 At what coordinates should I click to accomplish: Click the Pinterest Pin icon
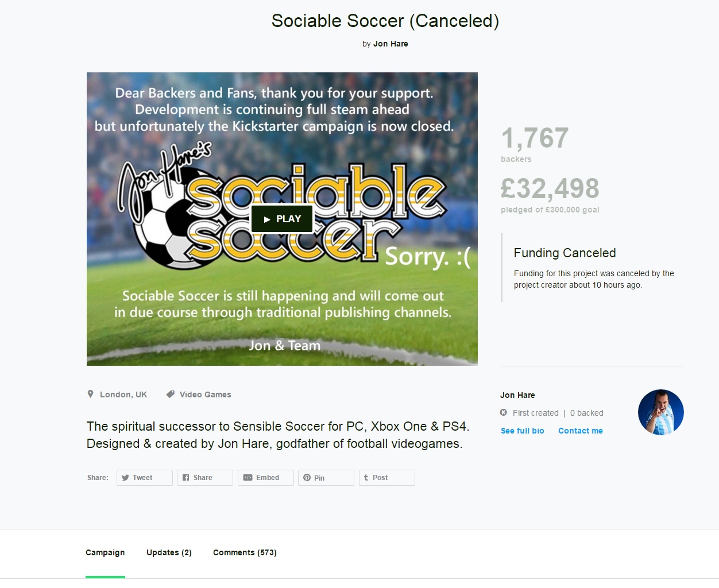(x=307, y=478)
